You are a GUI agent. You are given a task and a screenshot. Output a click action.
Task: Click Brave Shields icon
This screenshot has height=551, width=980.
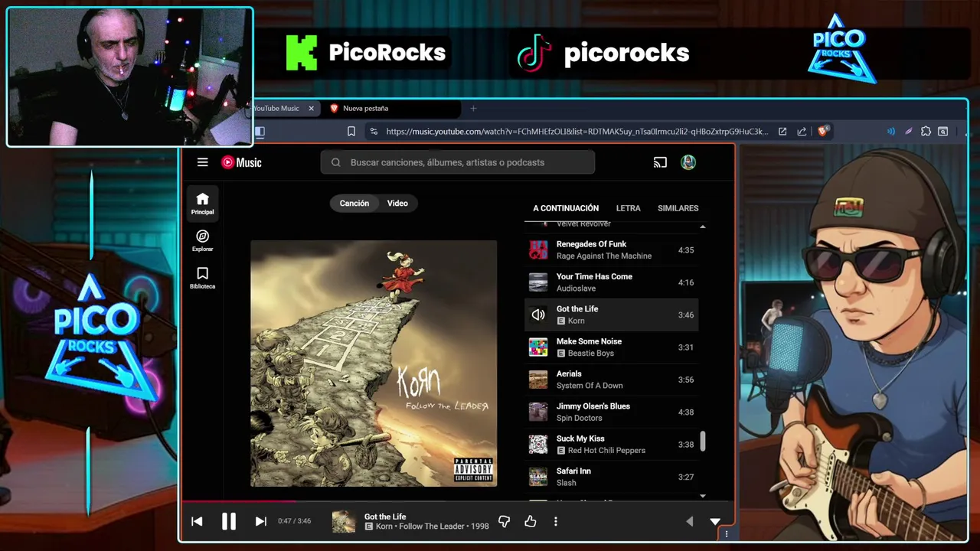click(823, 131)
